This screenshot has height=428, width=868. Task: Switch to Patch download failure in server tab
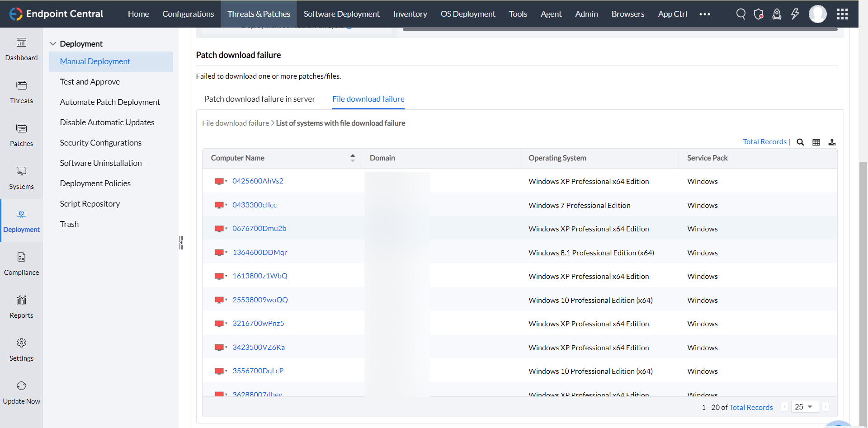click(259, 99)
